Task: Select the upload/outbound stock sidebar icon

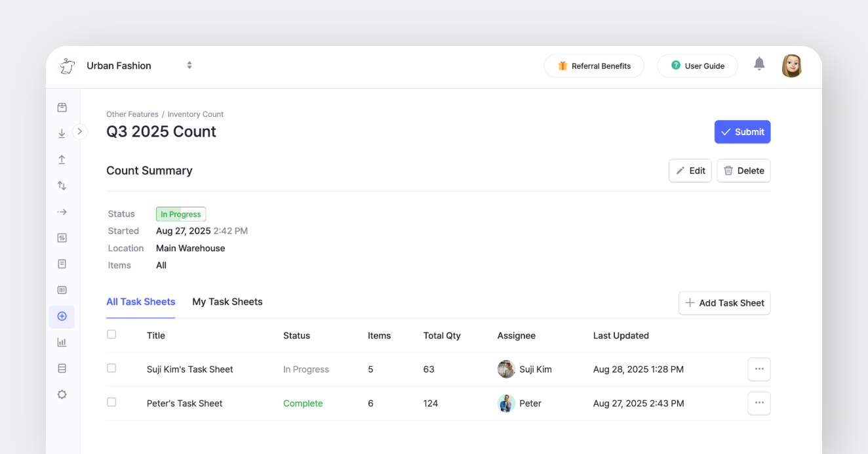Action: 62,159
